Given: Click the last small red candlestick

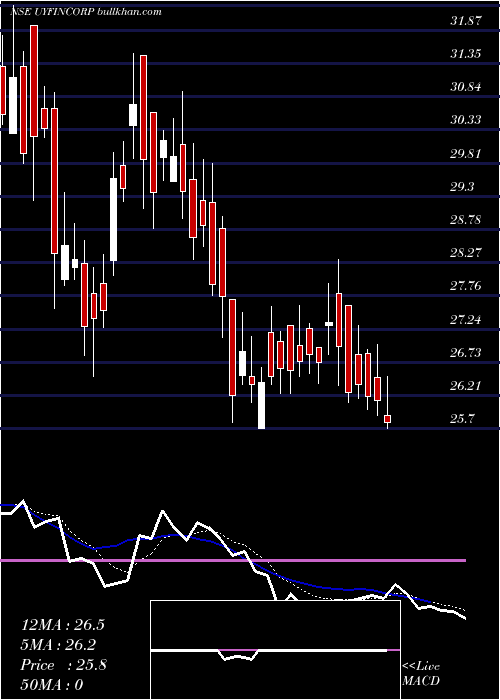Looking at the screenshot, I should [388, 419].
